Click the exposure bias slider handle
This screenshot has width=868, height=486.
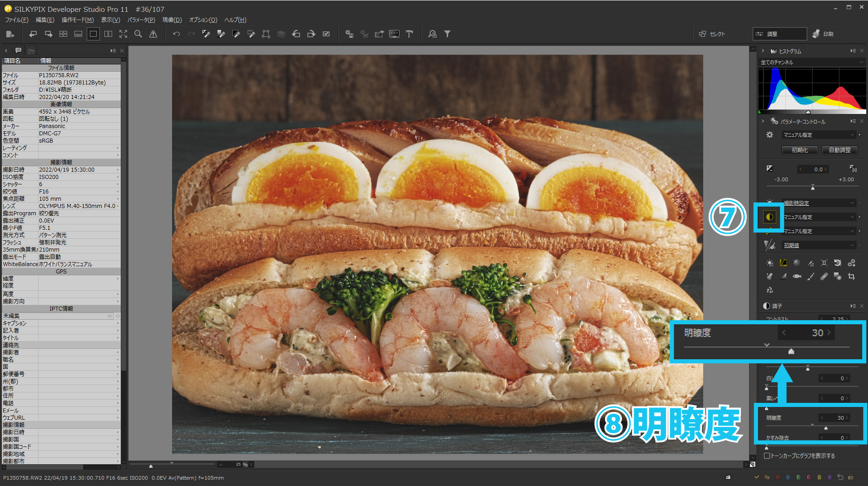point(813,188)
